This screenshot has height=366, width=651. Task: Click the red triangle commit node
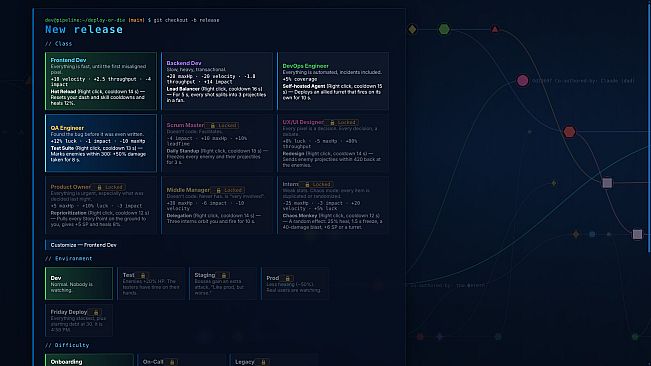coord(495,29)
